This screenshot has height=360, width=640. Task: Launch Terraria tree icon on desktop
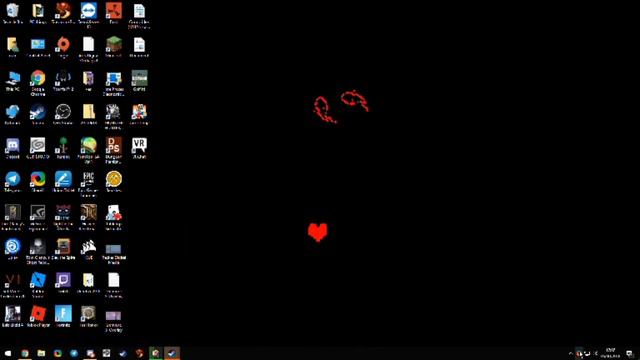click(63, 146)
